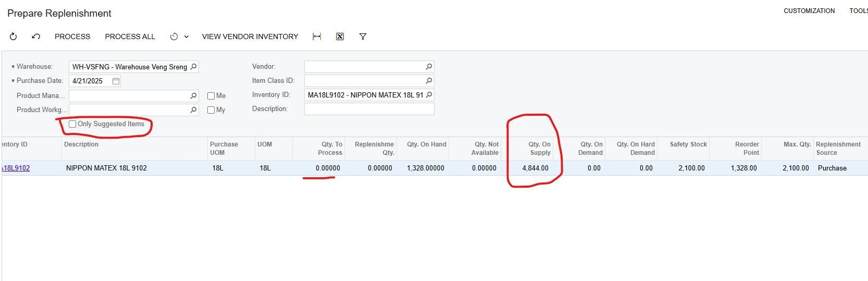Open the TOOLS menu

(x=859, y=11)
